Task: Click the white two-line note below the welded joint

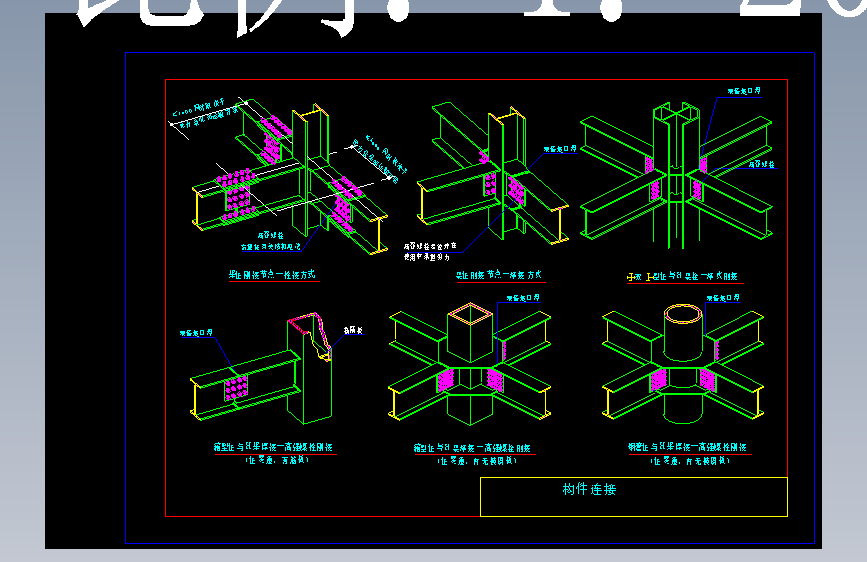Action: (430, 252)
